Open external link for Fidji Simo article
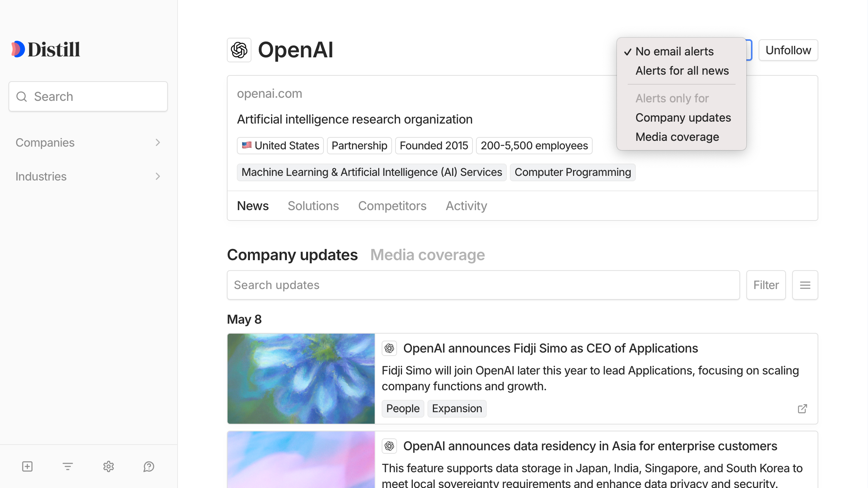 click(803, 409)
